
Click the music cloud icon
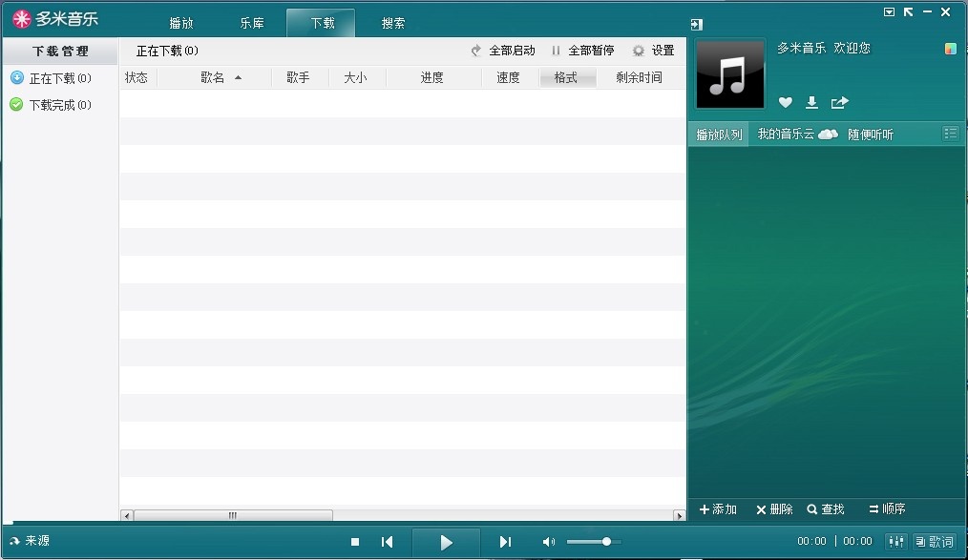(x=828, y=134)
